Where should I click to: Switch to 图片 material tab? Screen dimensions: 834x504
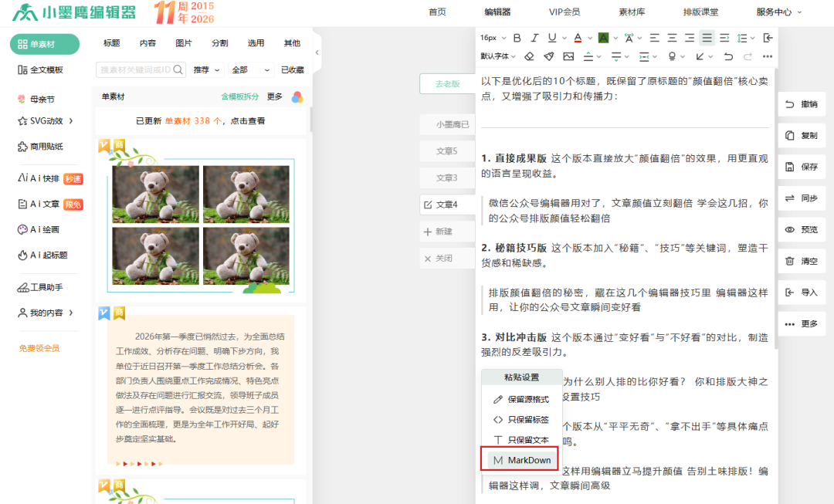tap(184, 43)
